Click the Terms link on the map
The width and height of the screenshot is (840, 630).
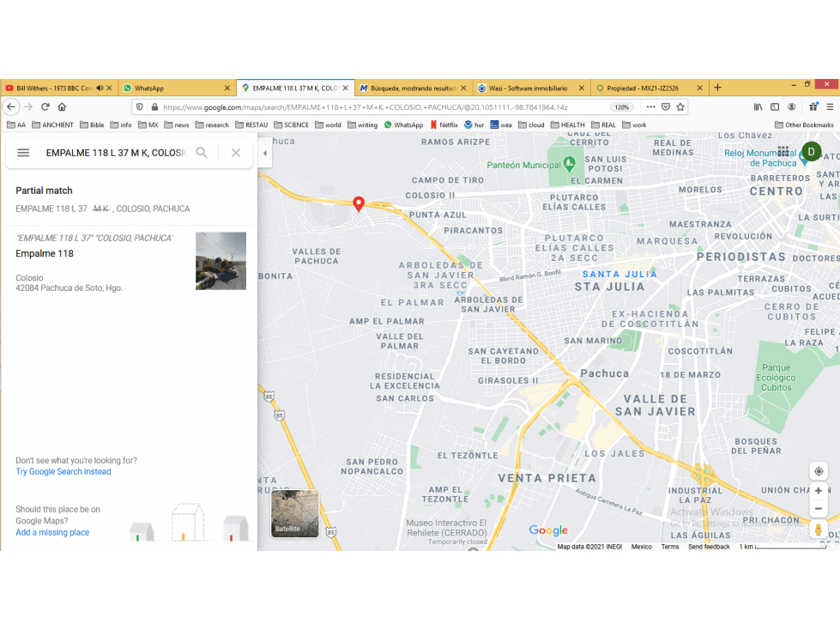[x=669, y=547]
